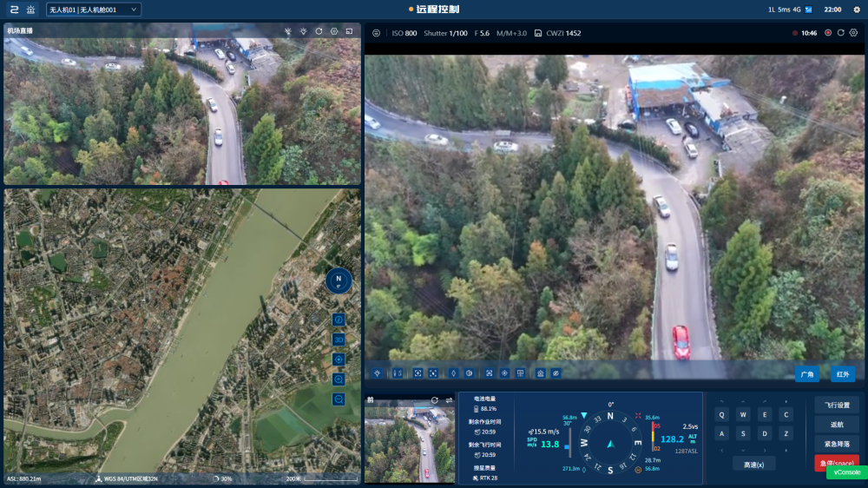Click the north compass button on the map
Screen dimensions: 868x488
coord(339,280)
